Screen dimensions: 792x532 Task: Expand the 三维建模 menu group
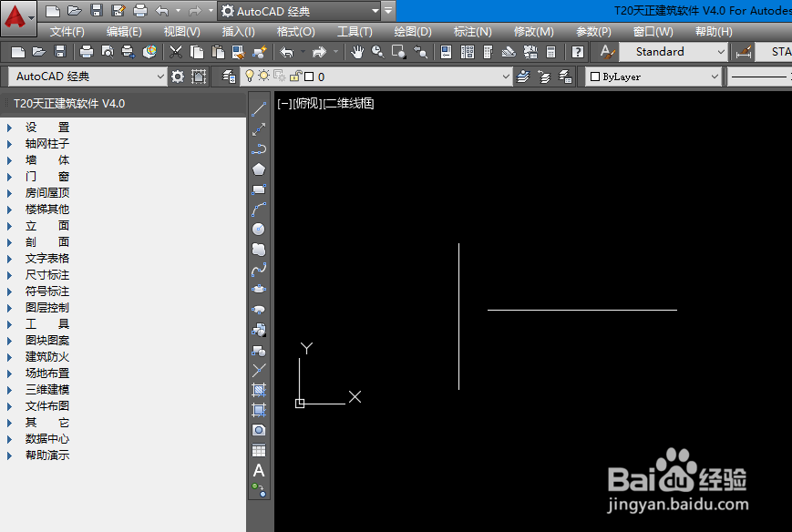point(10,390)
